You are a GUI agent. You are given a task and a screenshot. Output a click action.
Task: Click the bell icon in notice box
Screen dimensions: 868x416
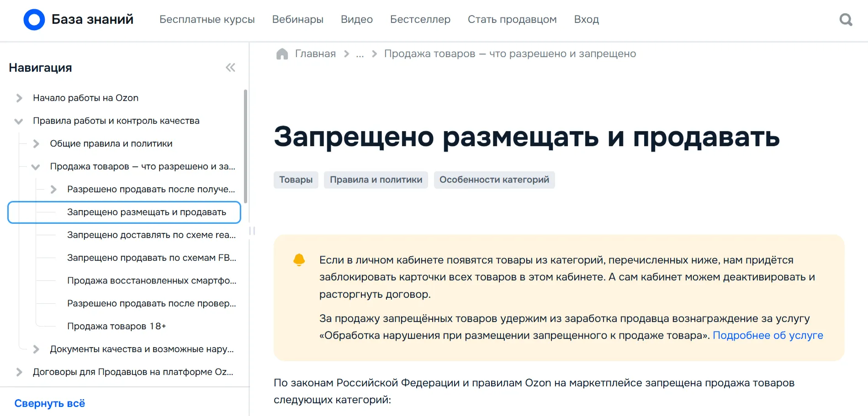click(x=299, y=260)
